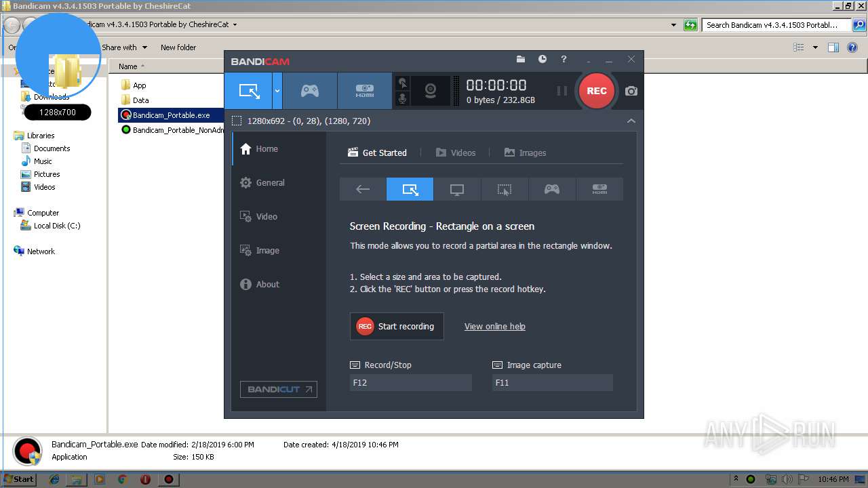Switch to game recording mode in top bar

click(x=310, y=91)
